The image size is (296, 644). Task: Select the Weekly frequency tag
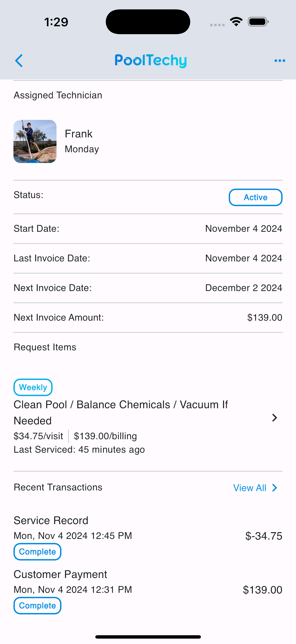coord(33,387)
